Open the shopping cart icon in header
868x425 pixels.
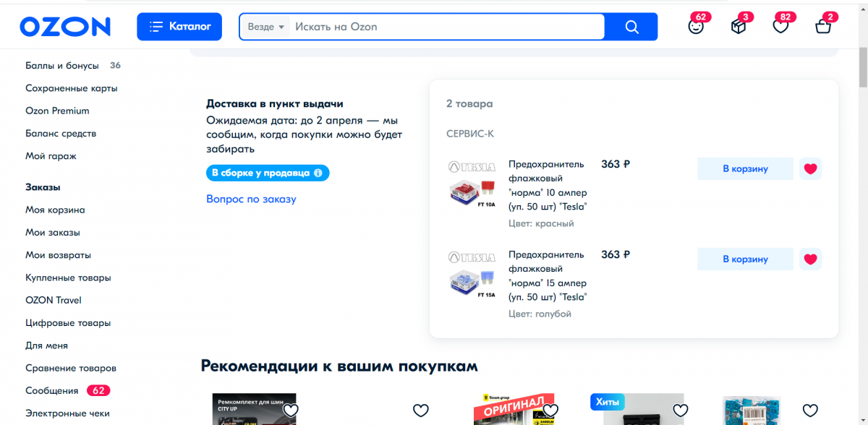coord(823,27)
